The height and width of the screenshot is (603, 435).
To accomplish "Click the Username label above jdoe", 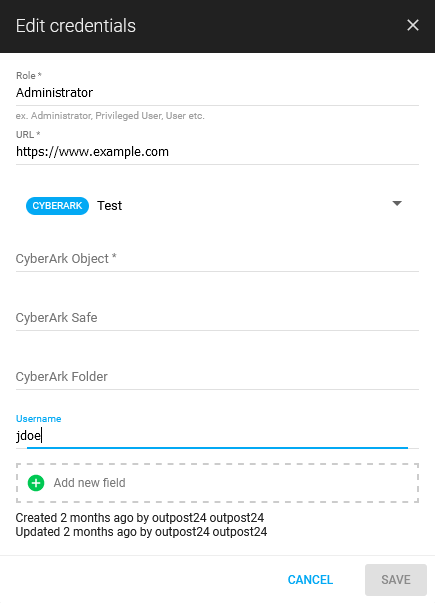I will click(x=38, y=419).
